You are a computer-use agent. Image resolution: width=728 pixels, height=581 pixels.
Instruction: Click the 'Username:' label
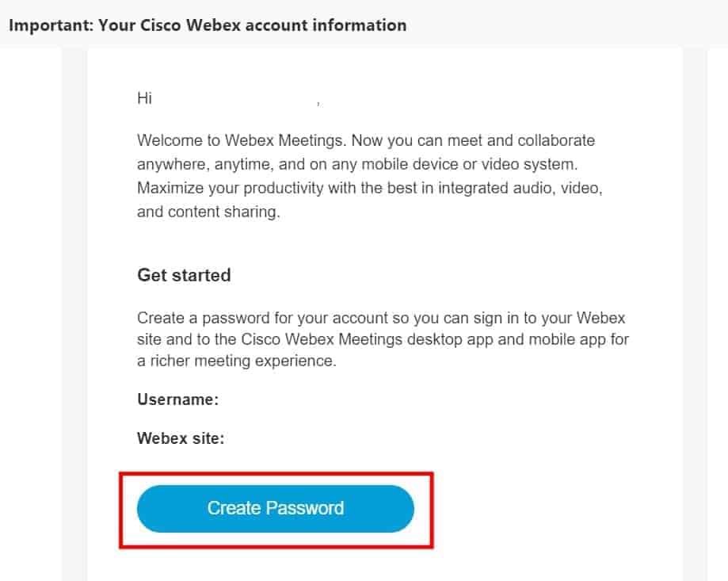pos(177,399)
